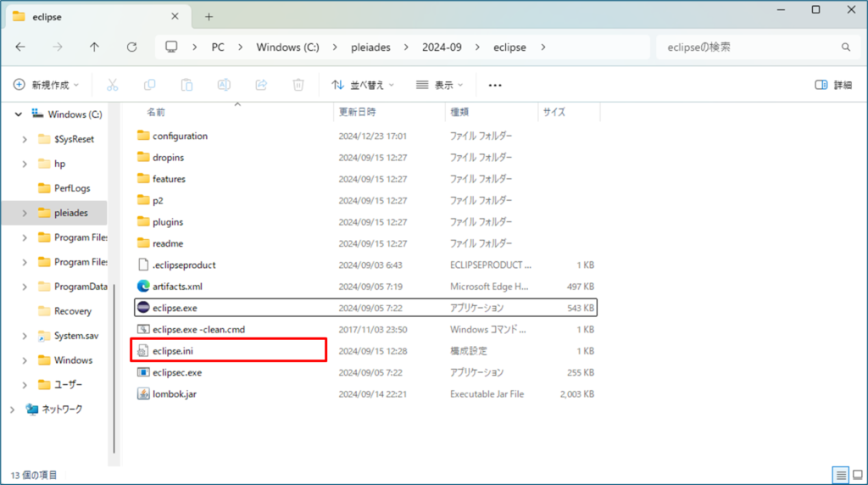The image size is (868, 485).
Task: Go up one folder with Up arrow
Action: pyautogui.click(x=94, y=47)
